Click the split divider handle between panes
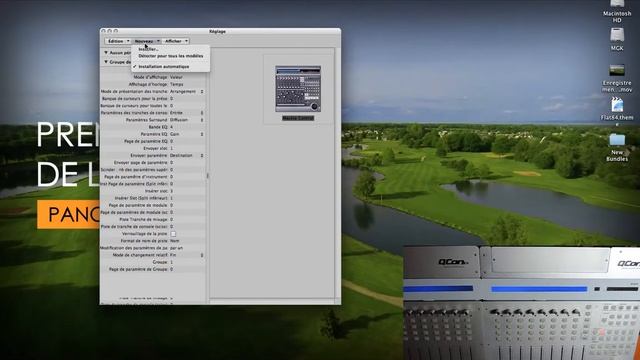Viewport: 640px width, 360px height. pos(208,176)
